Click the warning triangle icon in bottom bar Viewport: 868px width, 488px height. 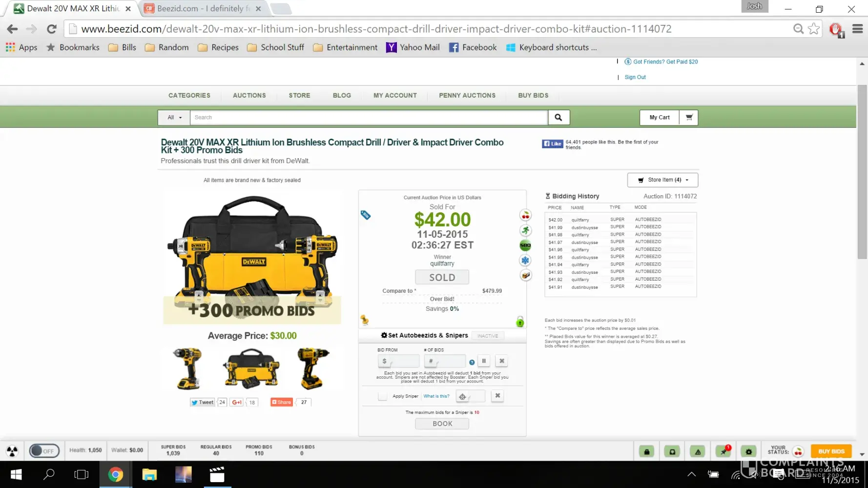(x=698, y=451)
